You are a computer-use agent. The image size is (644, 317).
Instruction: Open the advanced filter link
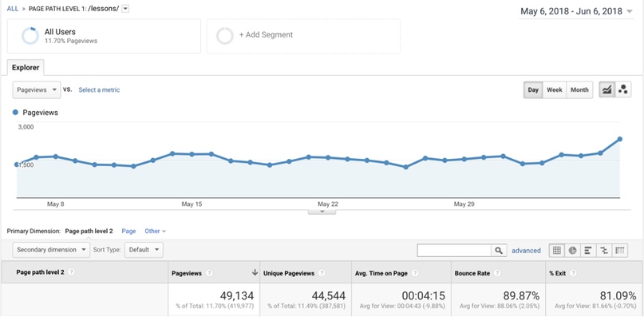[526, 250]
